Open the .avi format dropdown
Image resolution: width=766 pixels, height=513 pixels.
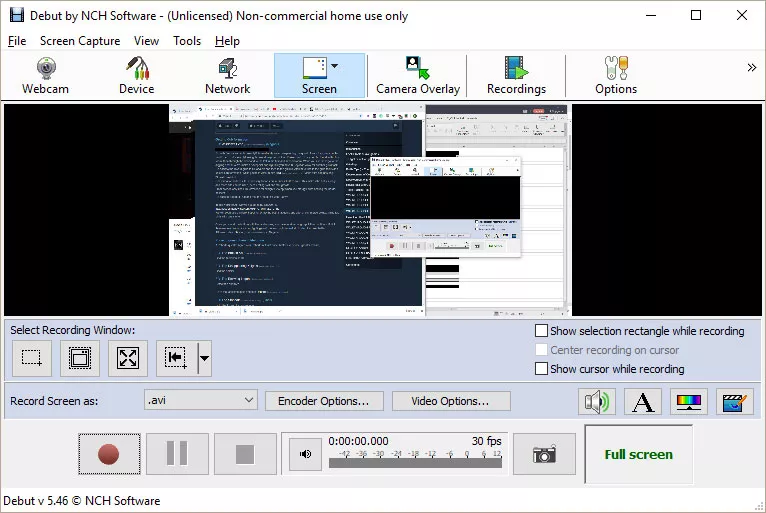coord(201,400)
